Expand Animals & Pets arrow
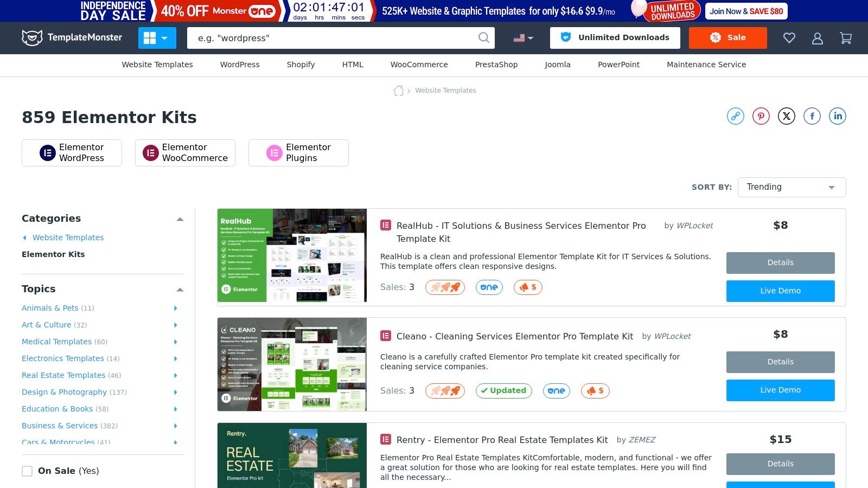 coord(175,308)
